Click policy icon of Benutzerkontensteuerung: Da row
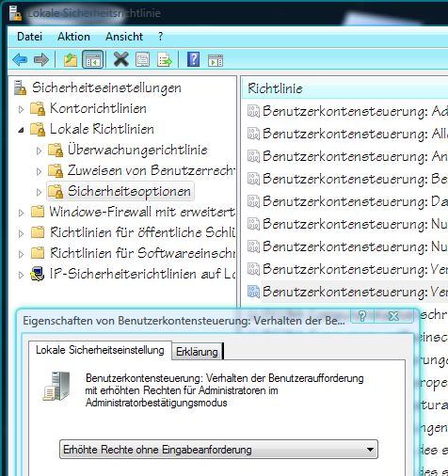 pyautogui.click(x=253, y=201)
